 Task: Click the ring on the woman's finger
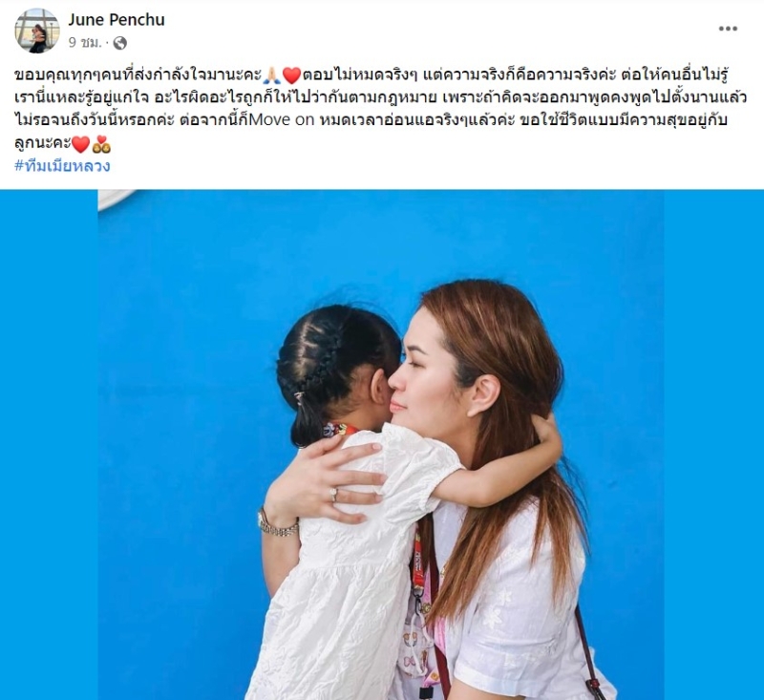pos(333,494)
